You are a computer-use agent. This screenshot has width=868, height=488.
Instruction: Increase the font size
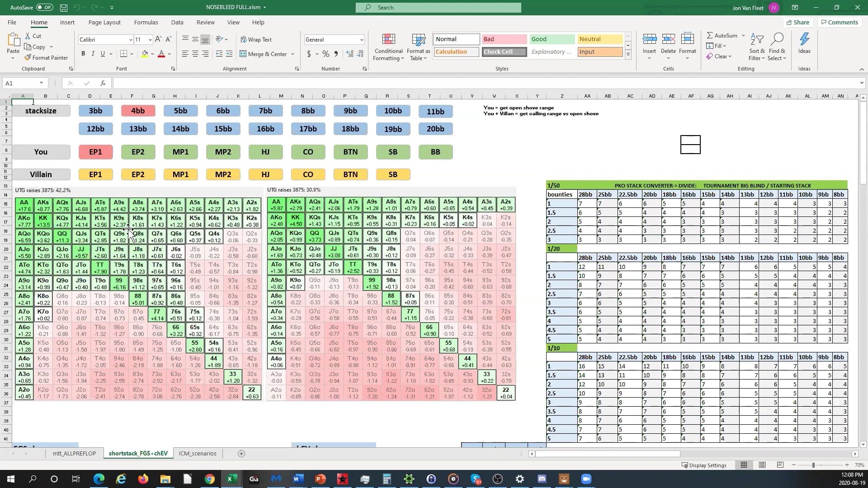click(158, 39)
